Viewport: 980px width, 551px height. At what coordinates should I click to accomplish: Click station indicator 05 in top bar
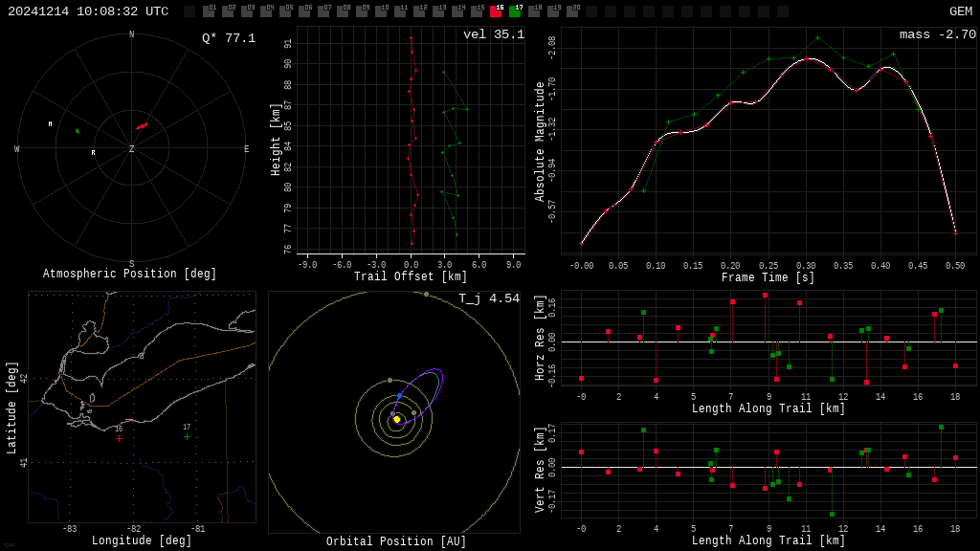285,11
